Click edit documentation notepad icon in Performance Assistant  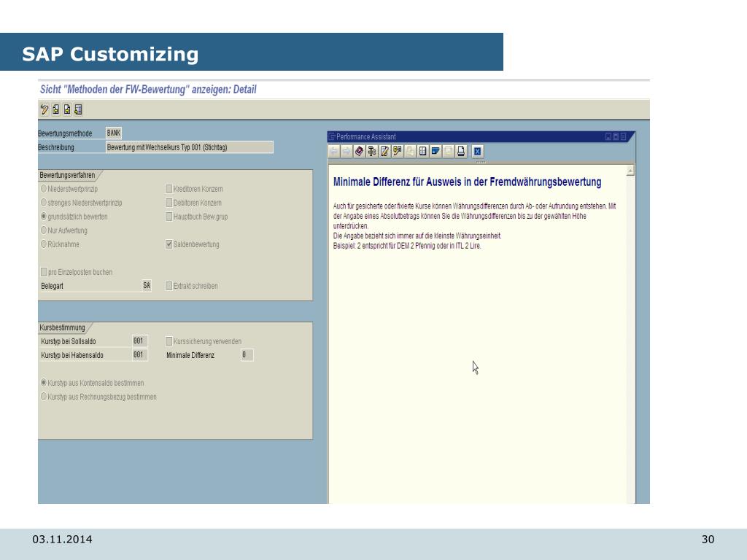[384, 152]
